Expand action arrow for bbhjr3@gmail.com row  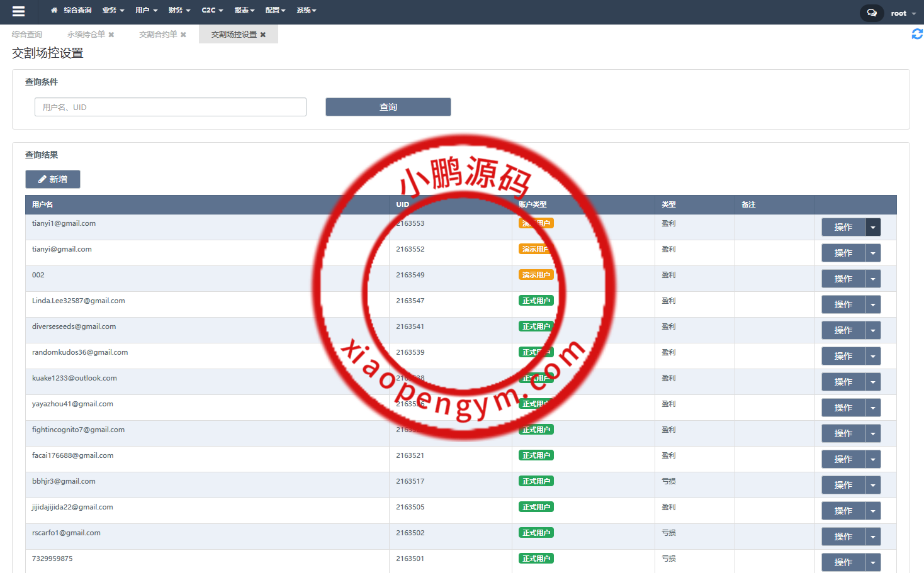[872, 485]
